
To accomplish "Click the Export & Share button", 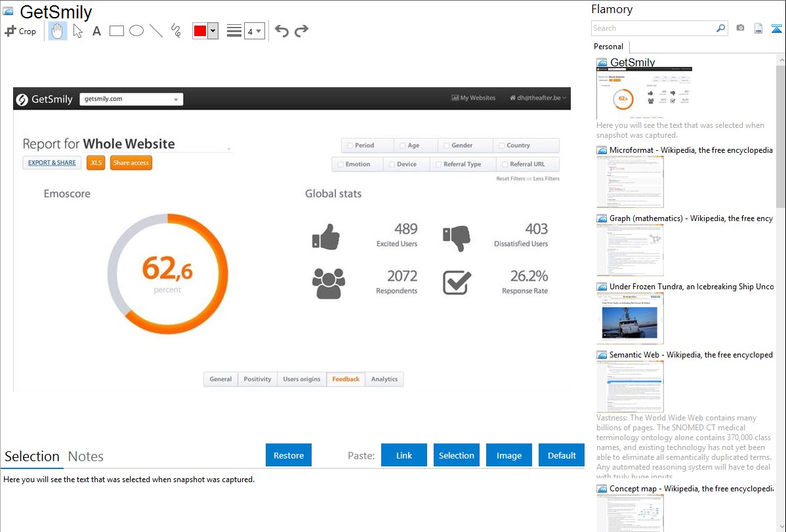I will pyautogui.click(x=52, y=163).
